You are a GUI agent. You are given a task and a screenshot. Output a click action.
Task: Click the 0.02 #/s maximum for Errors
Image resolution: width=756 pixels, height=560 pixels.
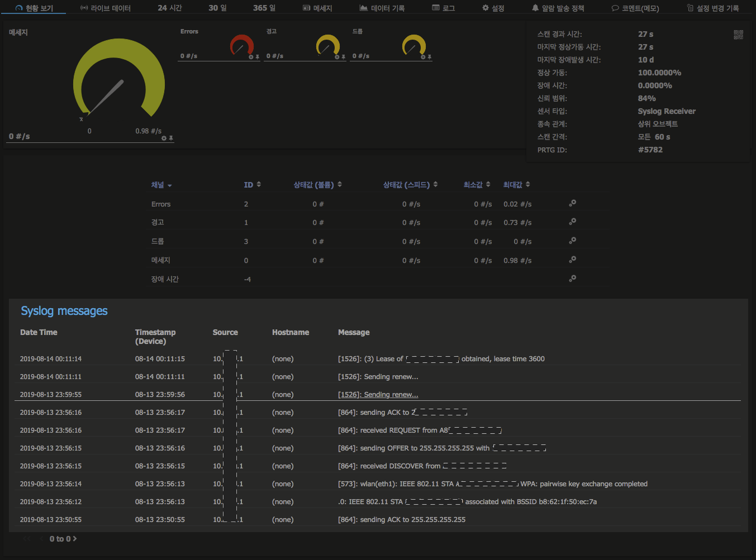tap(517, 204)
